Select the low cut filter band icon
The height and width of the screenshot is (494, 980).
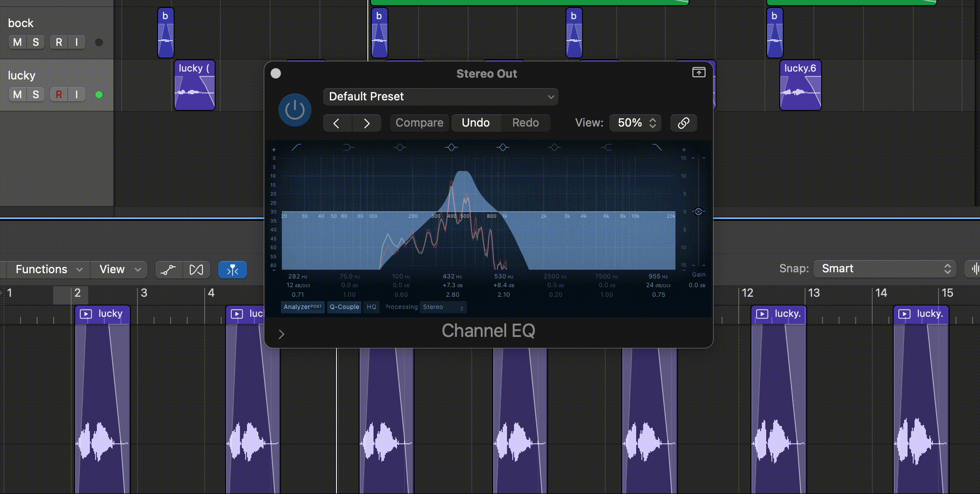(x=297, y=148)
